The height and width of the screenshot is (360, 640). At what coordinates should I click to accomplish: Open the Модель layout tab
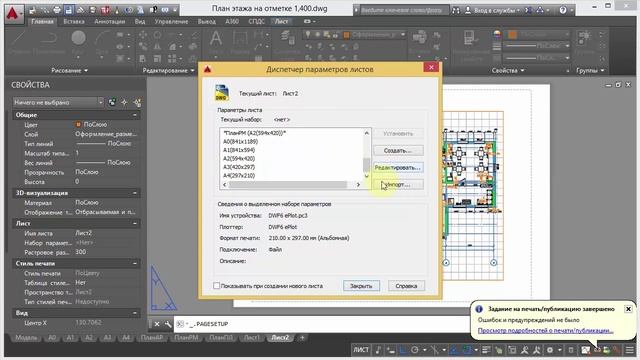click(26, 338)
